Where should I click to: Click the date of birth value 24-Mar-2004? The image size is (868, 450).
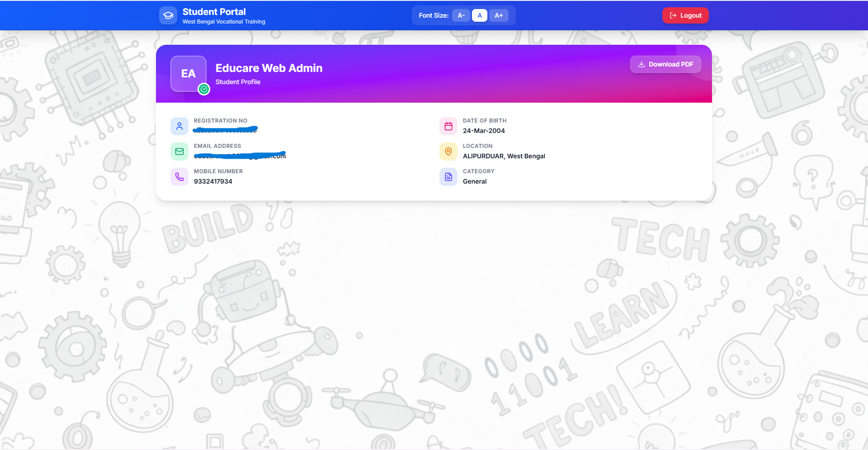[484, 131]
